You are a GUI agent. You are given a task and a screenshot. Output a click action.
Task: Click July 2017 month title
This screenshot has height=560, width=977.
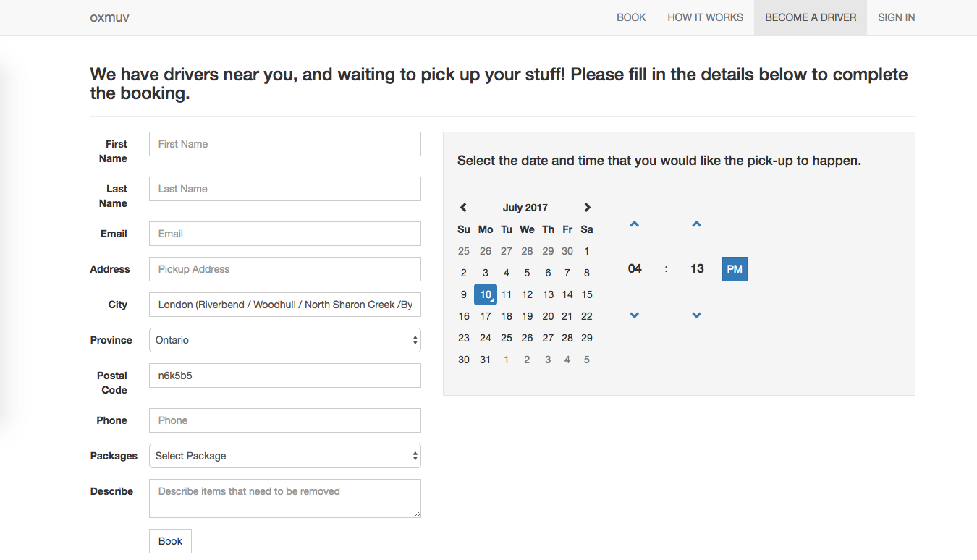525,208
